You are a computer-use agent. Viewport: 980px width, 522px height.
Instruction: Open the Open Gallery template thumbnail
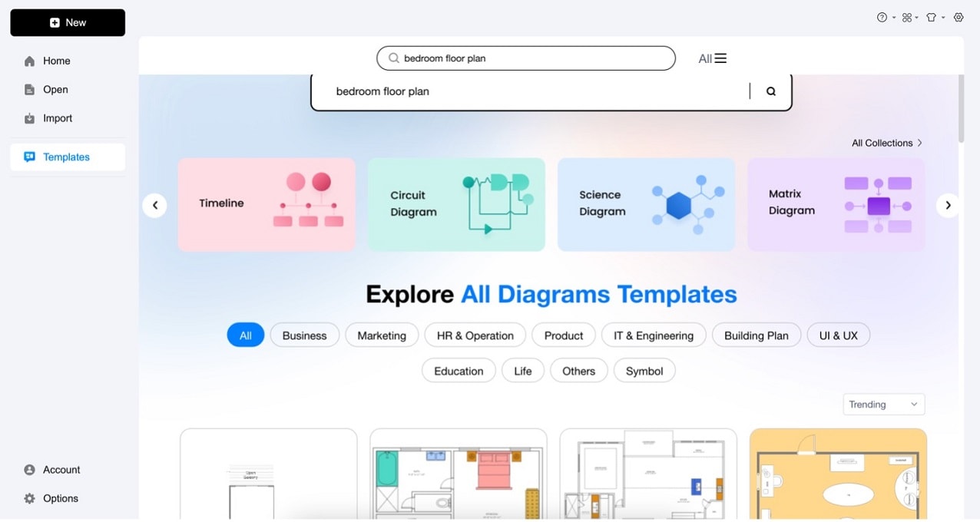tap(269, 474)
